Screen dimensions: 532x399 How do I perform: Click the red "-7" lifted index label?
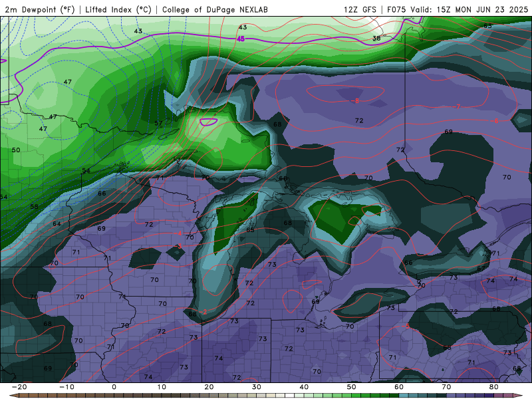[x=456, y=106]
